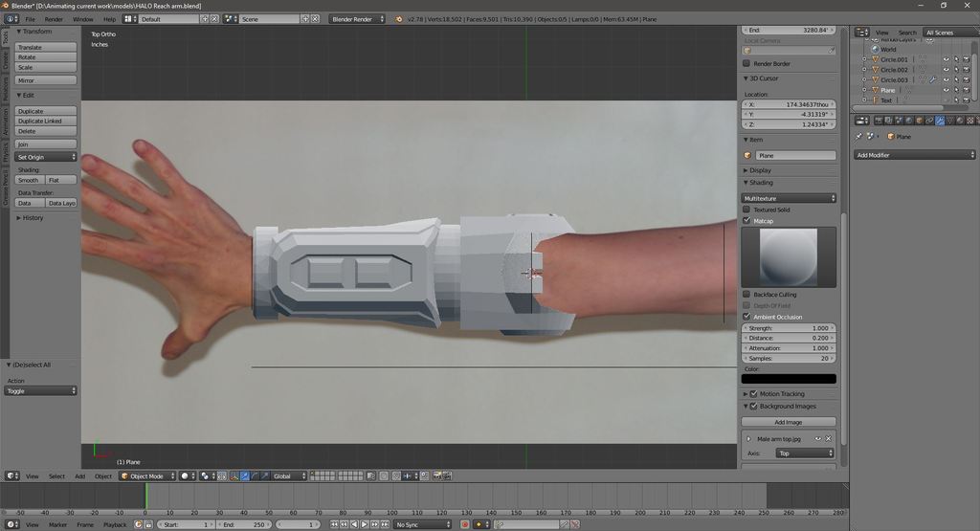This screenshot has width=980, height=531.
Task: Remove the Male arm top.jpg background image
Action: click(828, 439)
